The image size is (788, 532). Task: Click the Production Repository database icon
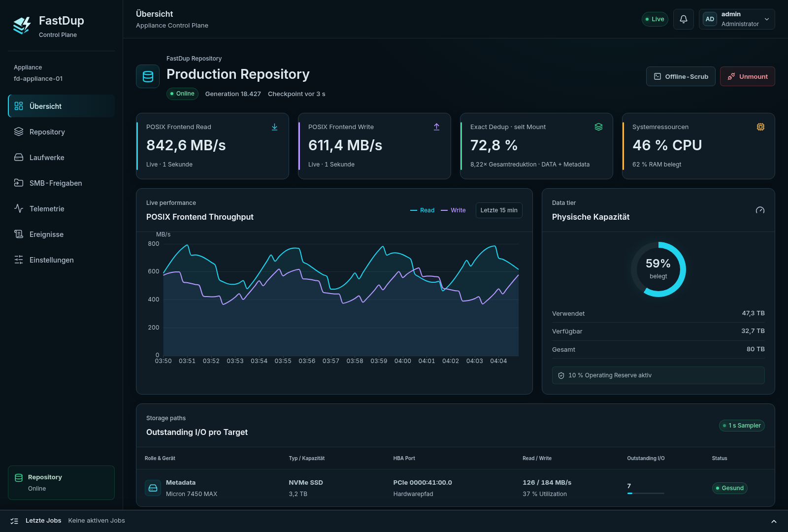[x=148, y=76]
